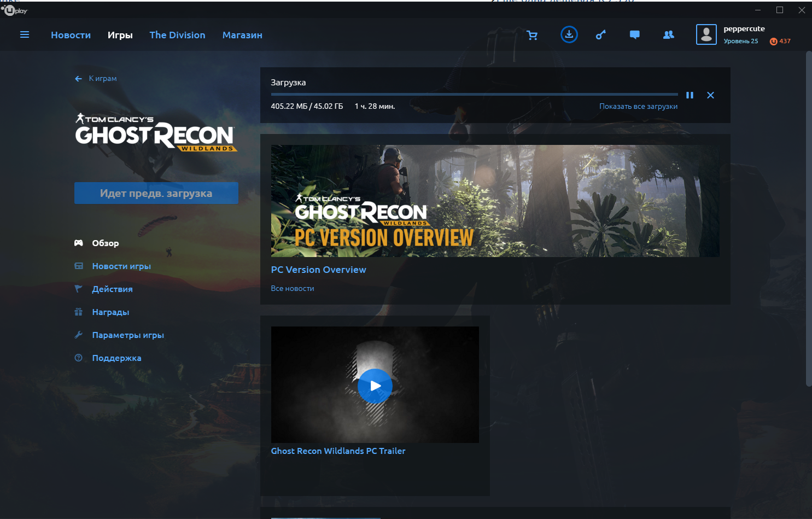The image size is (812, 519).
Task: Click the Uplay logo in title bar
Action: click(15, 10)
